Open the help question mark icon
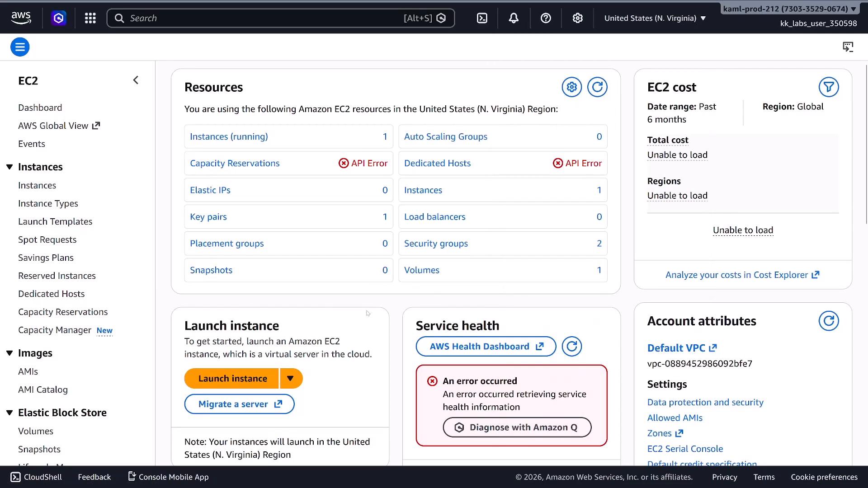 [x=546, y=18]
